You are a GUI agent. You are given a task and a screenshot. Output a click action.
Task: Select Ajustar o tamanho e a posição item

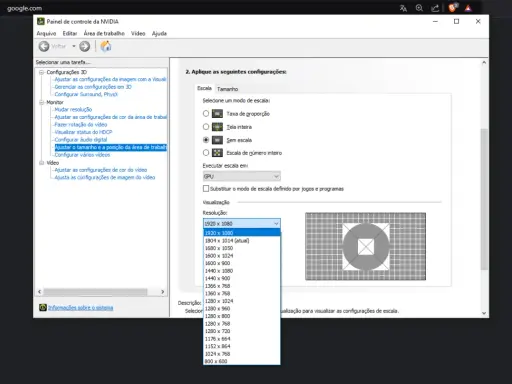[111, 147]
